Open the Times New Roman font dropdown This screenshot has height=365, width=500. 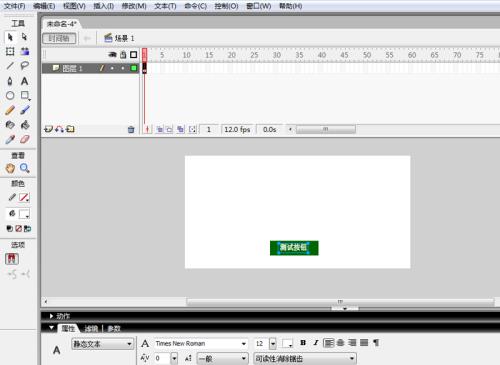(201, 344)
